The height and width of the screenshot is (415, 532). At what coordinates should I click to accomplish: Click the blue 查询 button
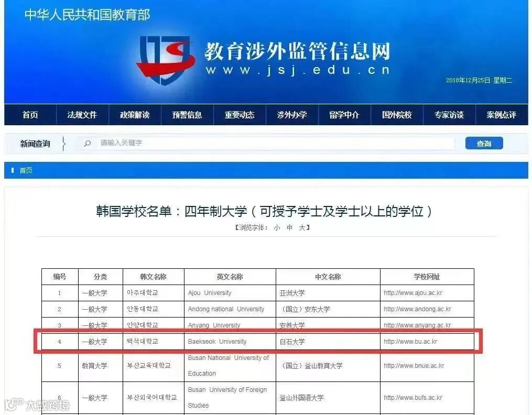(x=484, y=144)
